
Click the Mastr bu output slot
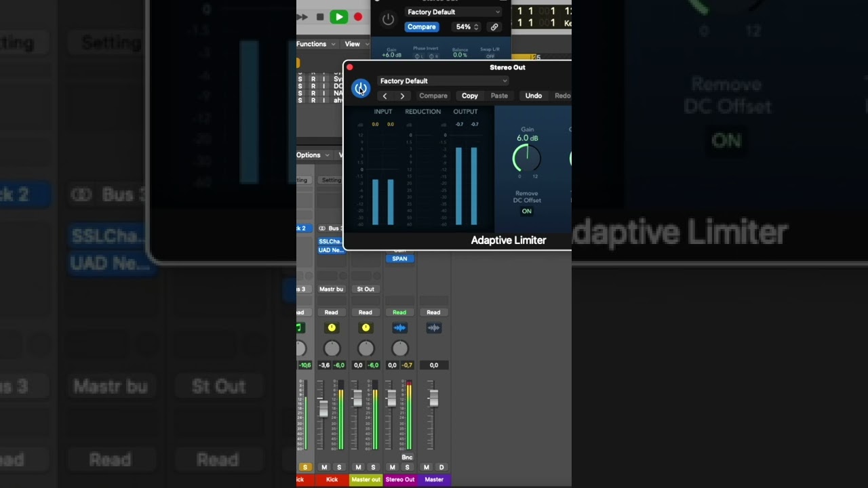(331, 289)
